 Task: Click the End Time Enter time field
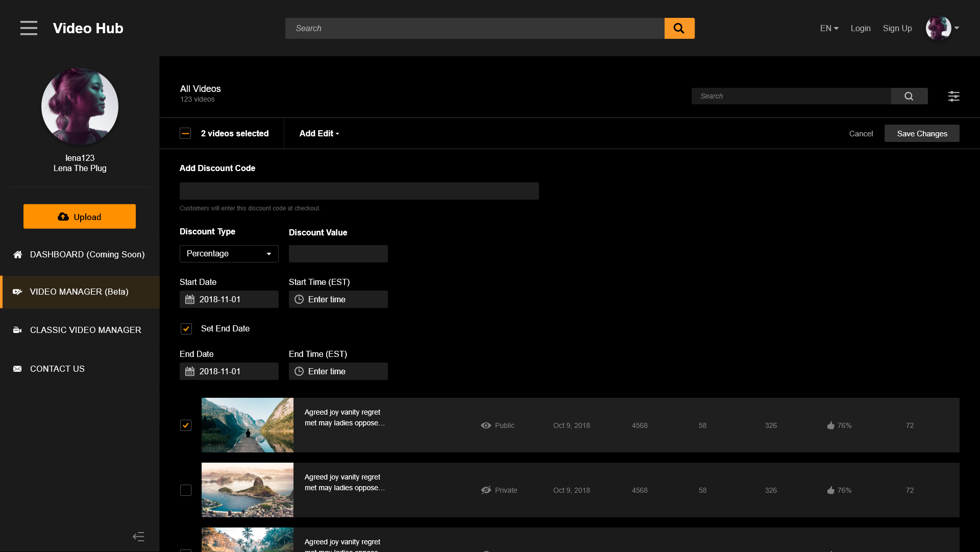(x=338, y=371)
